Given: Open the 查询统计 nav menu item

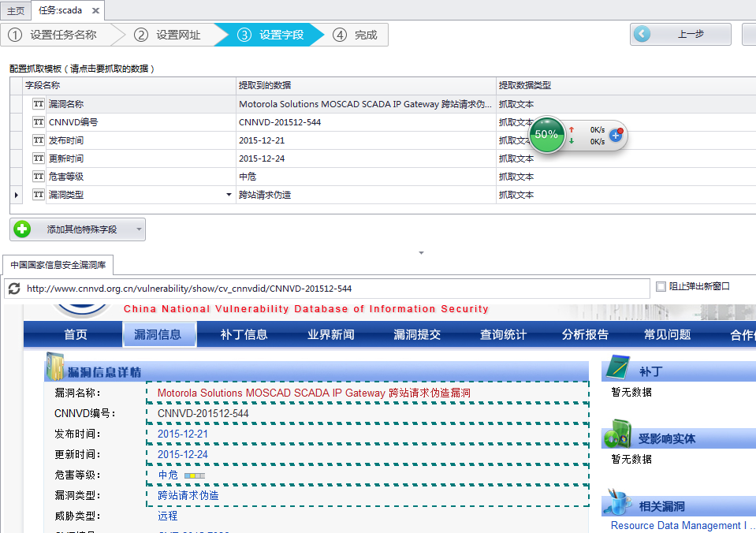Looking at the screenshot, I should click(x=503, y=334).
